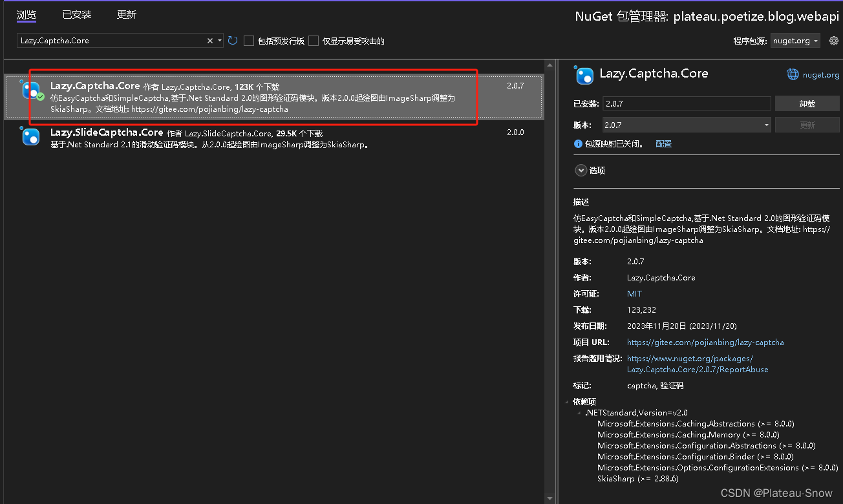Collapse the 选项 section
Screen dimensions: 843x504
[x=581, y=170]
